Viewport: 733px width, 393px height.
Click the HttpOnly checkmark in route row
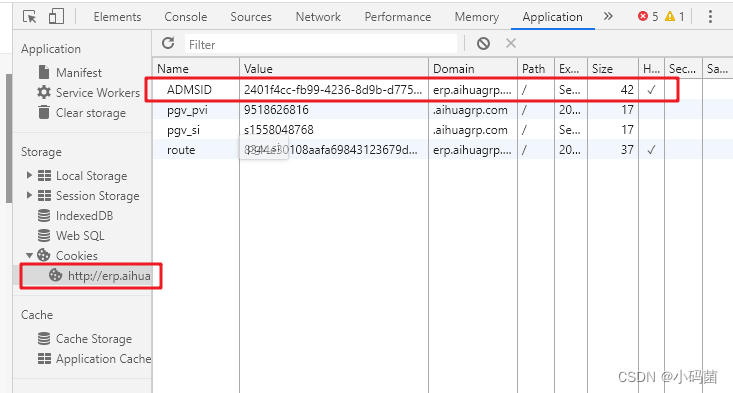pos(651,150)
